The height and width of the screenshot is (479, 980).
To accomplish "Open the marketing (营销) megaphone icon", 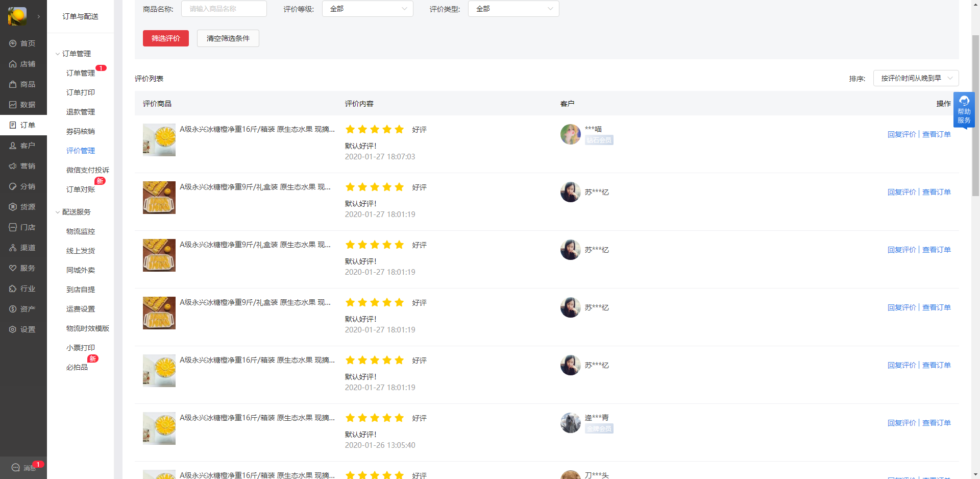I will click(13, 166).
